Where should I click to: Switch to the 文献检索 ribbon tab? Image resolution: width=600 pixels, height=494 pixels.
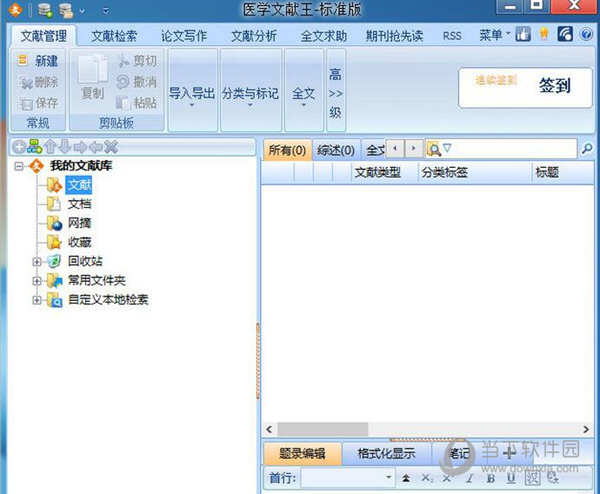[x=115, y=36]
